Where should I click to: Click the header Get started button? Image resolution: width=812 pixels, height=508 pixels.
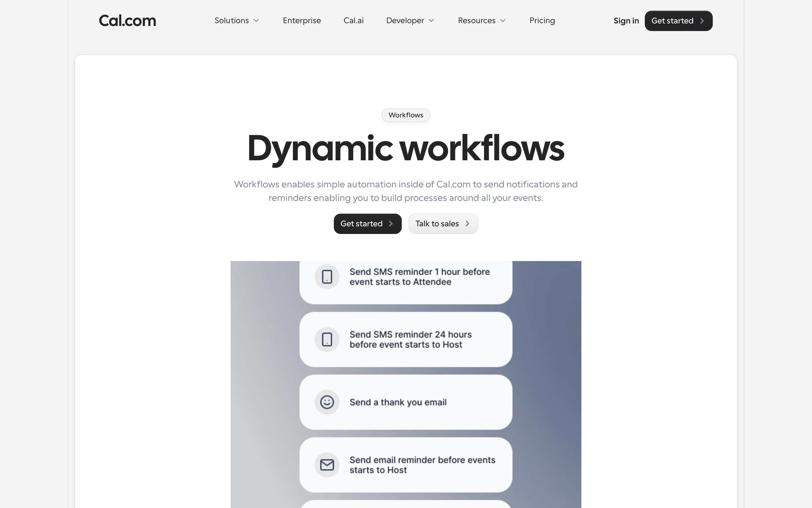[x=678, y=21]
